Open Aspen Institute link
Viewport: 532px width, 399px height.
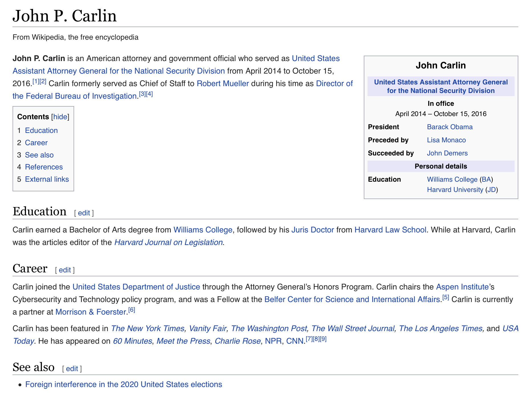pyautogui.click(x=462, y=287)
